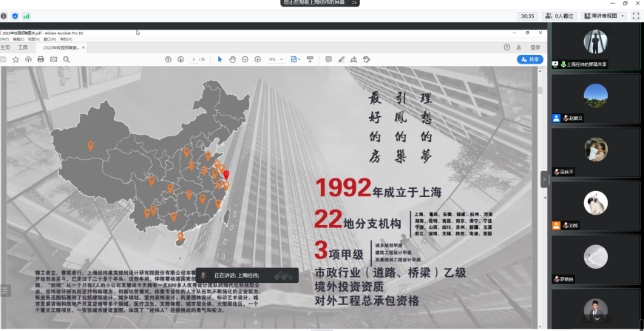644x331 pixels.
Task: Switch to the 工具 tab
Action: pyautogui.click(x=23, y=47)
